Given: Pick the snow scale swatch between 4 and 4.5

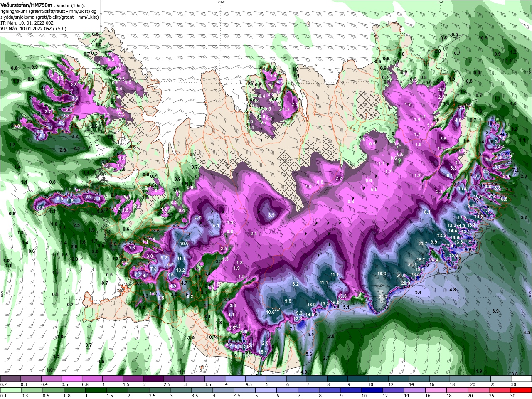Looking at the screenshot, I should click(x=234, y=379).
